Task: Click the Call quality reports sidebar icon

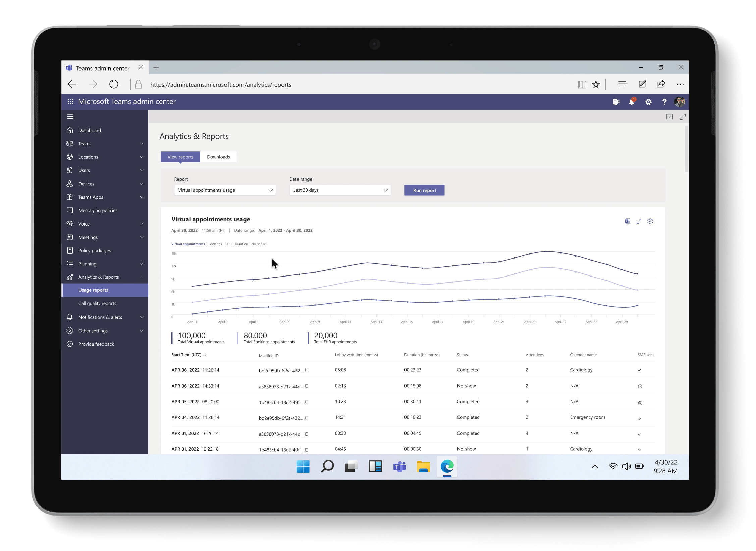Action: click(x=97, y=303)
